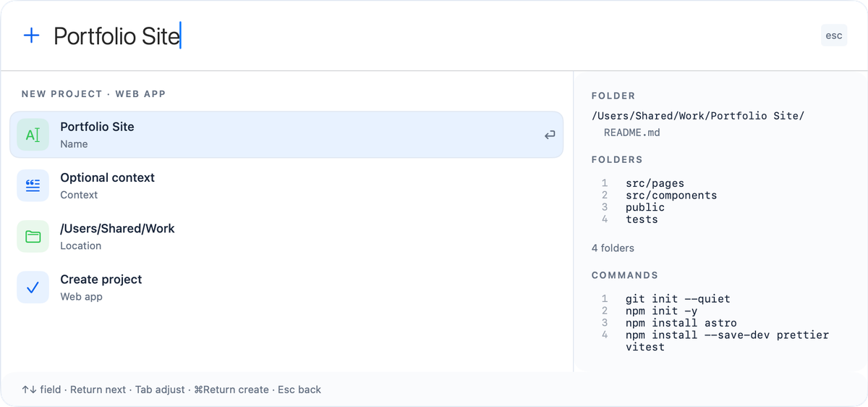This screenshot has height=407, width=868.
Task: Click into the Portfolio Site title field
Action: tap(434, 35)
